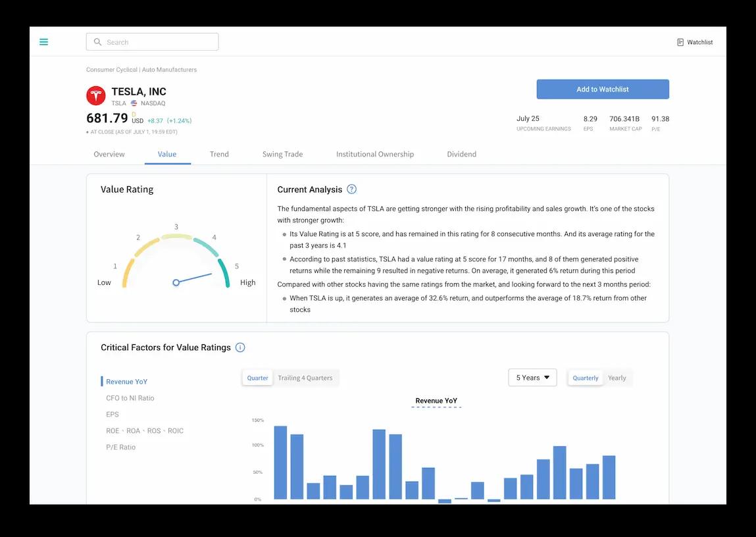Toggle Trailing 4 Quarters view
This screenshot has height=537, width=756.
click(x=305, y=378)
